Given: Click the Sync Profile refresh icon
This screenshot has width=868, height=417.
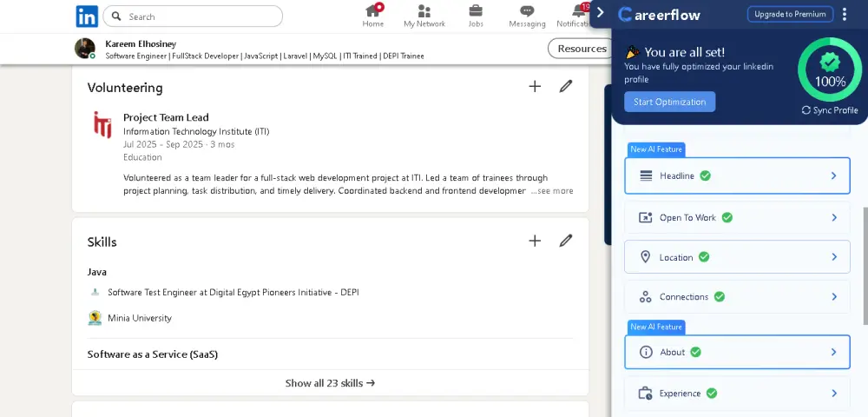Looking at the screenshot, I should pos(806,110).
